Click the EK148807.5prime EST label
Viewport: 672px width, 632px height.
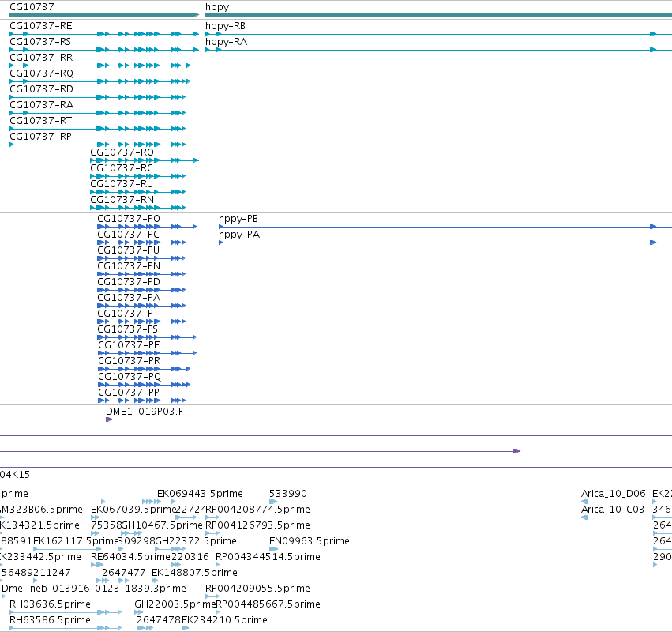(x=194, y=574)
